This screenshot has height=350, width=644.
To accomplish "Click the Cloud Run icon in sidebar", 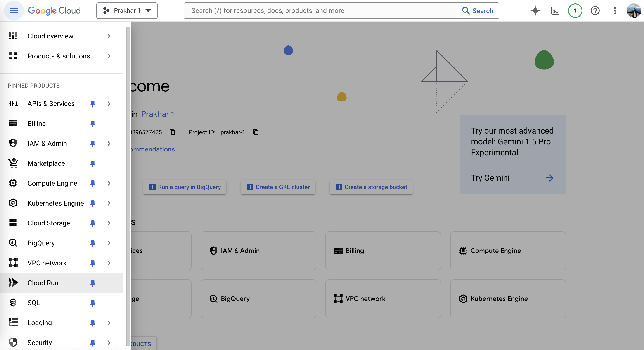I will [x=12, y=282].
